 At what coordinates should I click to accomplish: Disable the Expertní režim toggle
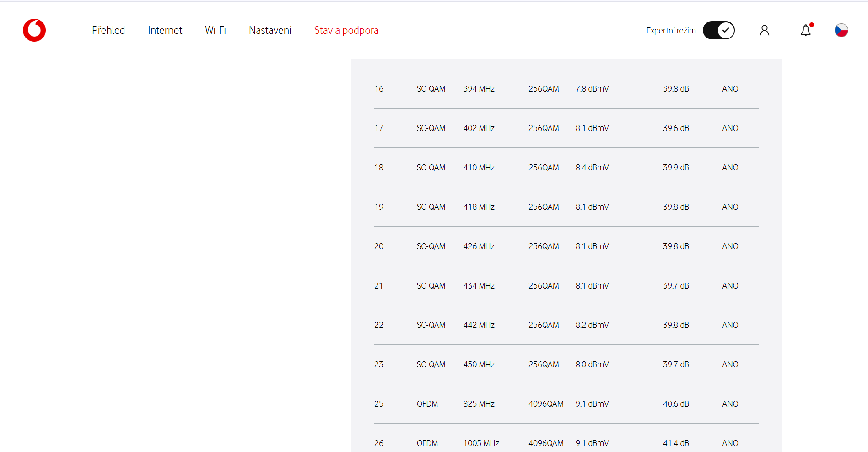point(718,30)
